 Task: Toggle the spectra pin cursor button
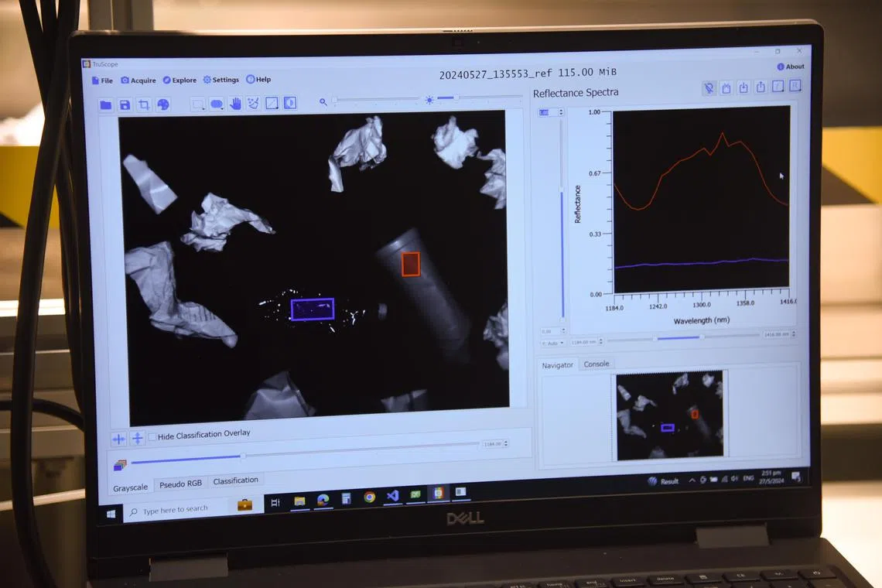click(x=709, y=88)
